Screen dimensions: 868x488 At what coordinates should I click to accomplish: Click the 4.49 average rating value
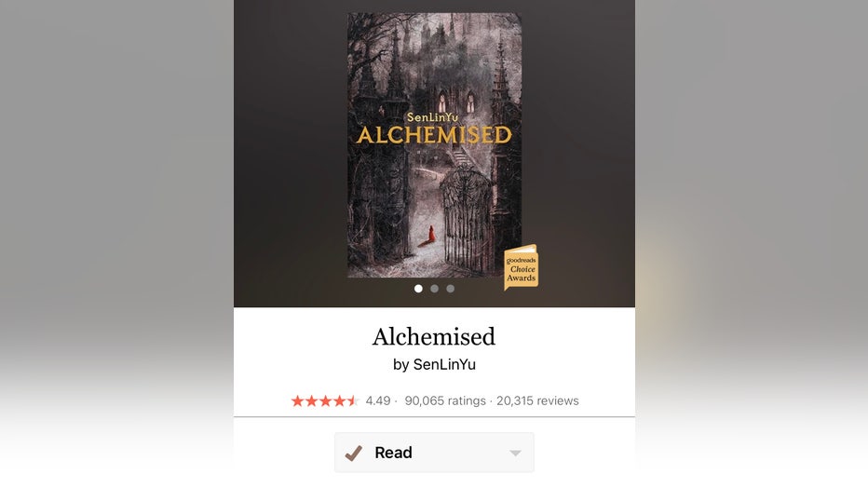[x=378, y=400]
